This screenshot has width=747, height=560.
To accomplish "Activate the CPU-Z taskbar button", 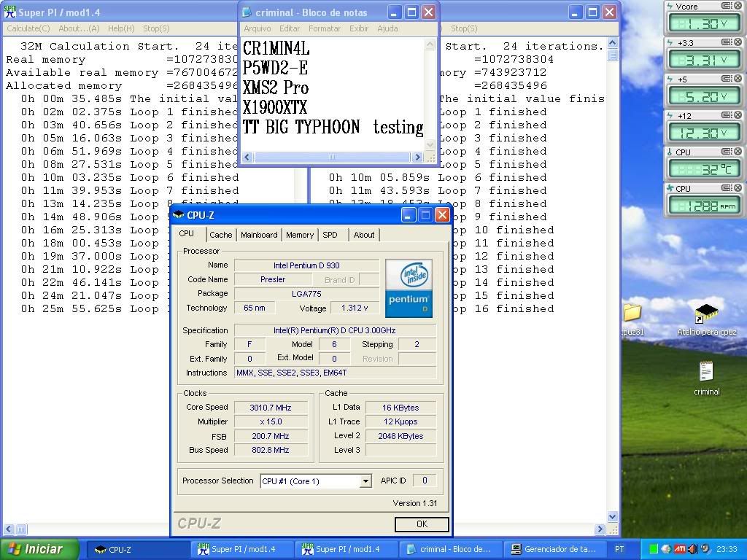I will point(139,550).
